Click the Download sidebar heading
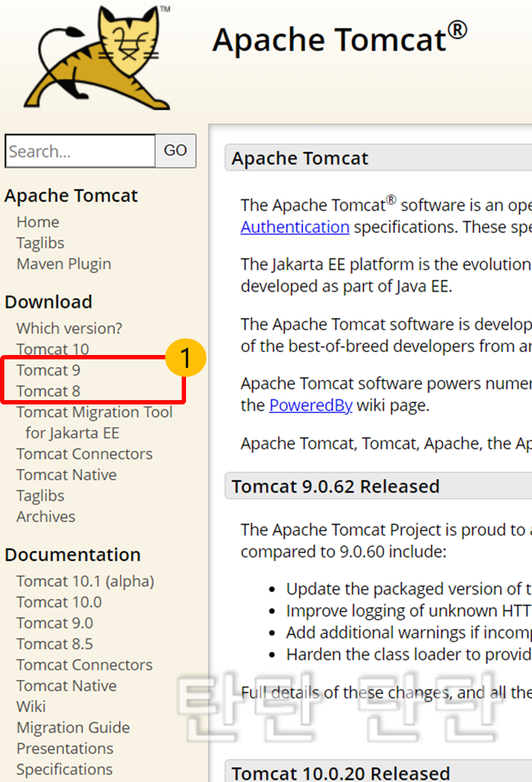The height and width of the screenshot is (782, 532). 49,302
